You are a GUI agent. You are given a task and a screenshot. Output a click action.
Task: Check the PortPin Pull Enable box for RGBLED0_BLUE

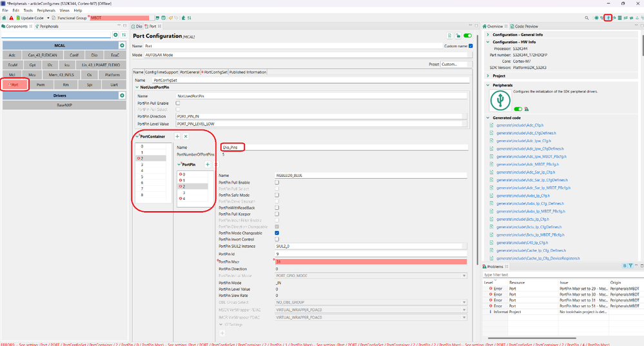[277, 182]
